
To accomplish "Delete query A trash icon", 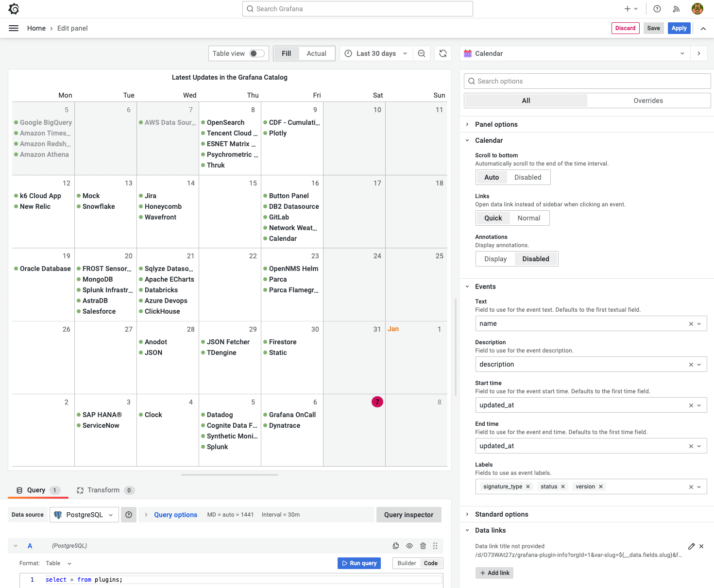I will click(423, 546).
